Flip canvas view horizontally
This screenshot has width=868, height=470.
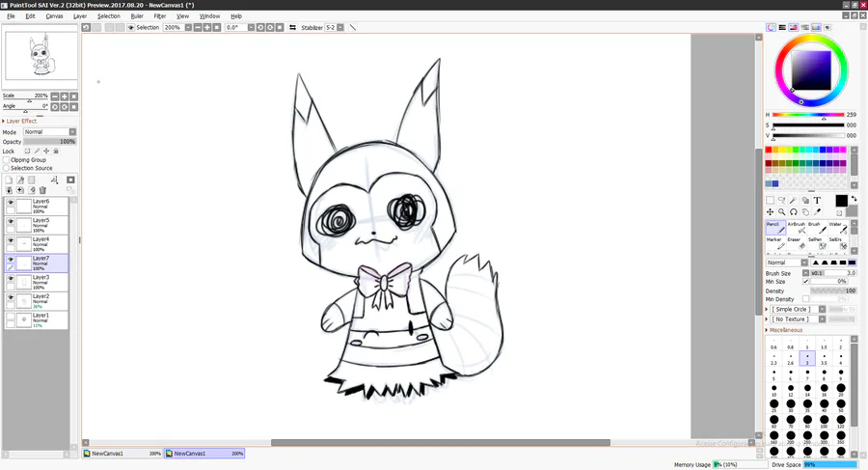292,27
